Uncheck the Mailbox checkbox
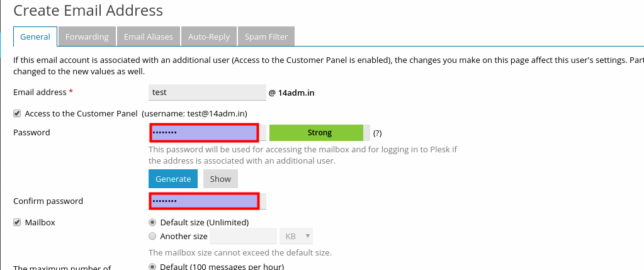Viewport: 644px width, 270px height. pos(17,222)
